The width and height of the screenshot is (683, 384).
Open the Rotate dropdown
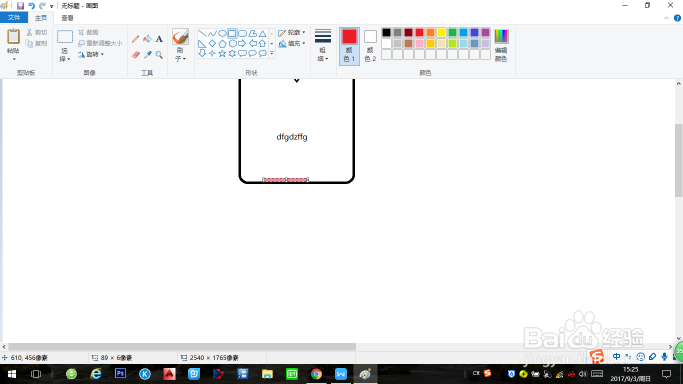91,54
